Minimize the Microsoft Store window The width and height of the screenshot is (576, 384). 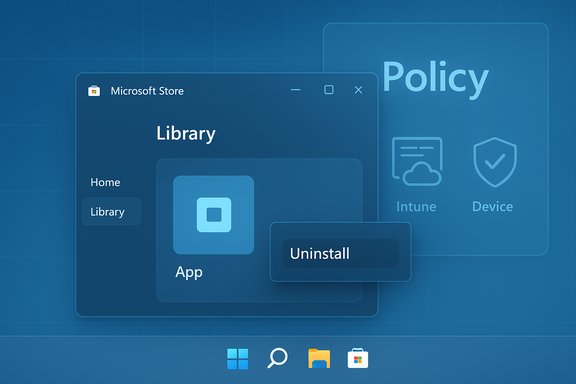(295, 90)
